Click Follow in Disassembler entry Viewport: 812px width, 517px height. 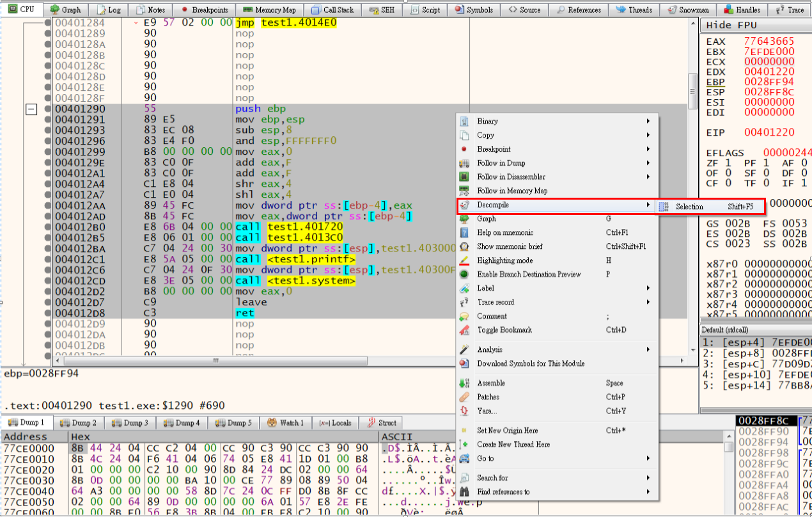(557, 177)
